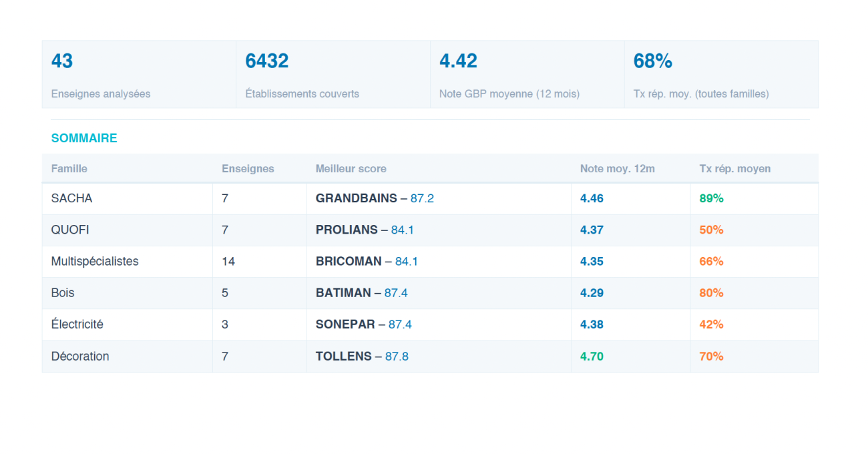Select the 'Établissements couverts' label
The height and width of the screenshot is (454, 868).
pos(302,94)
